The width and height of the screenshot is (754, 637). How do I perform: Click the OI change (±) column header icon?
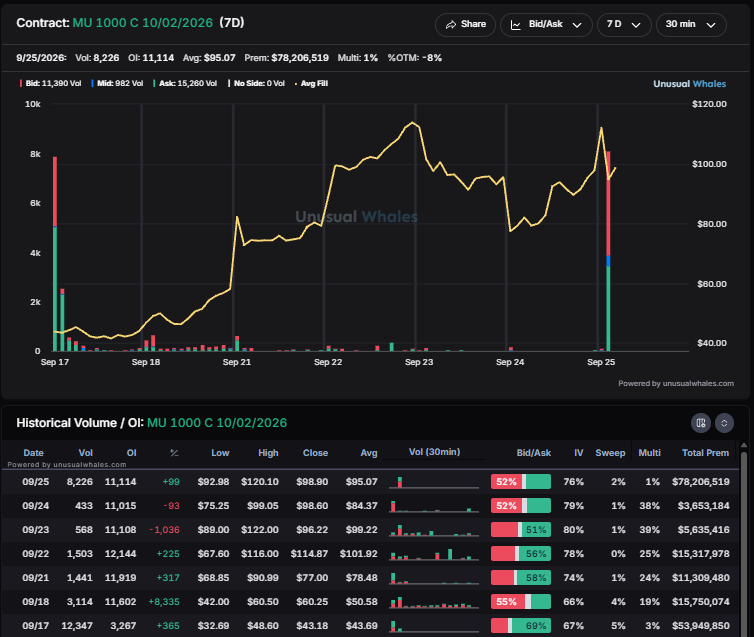coord(174,453)
